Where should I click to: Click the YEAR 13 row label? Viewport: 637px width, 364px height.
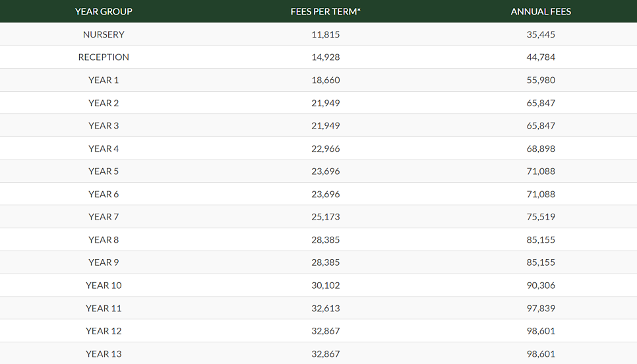point(104,354)
